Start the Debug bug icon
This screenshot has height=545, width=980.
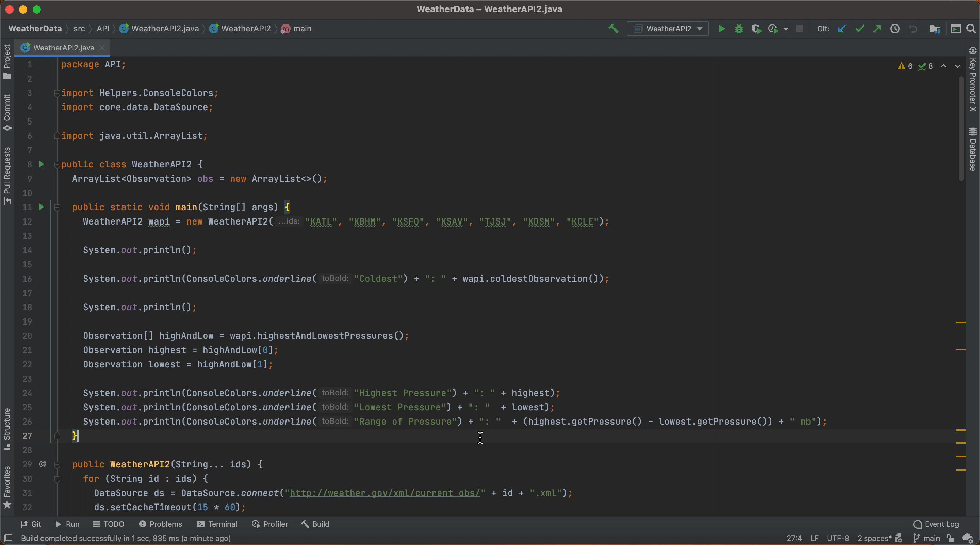tap(739, 29)
